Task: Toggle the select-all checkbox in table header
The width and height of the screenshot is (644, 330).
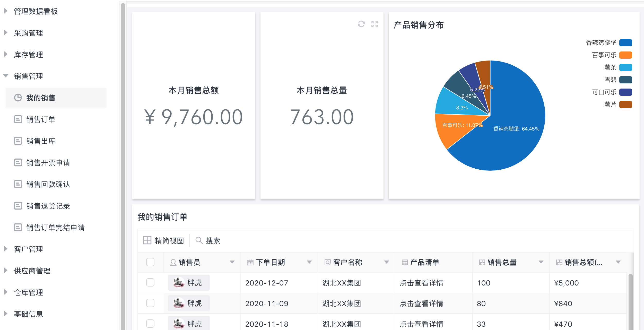Action: click(150, 262)
